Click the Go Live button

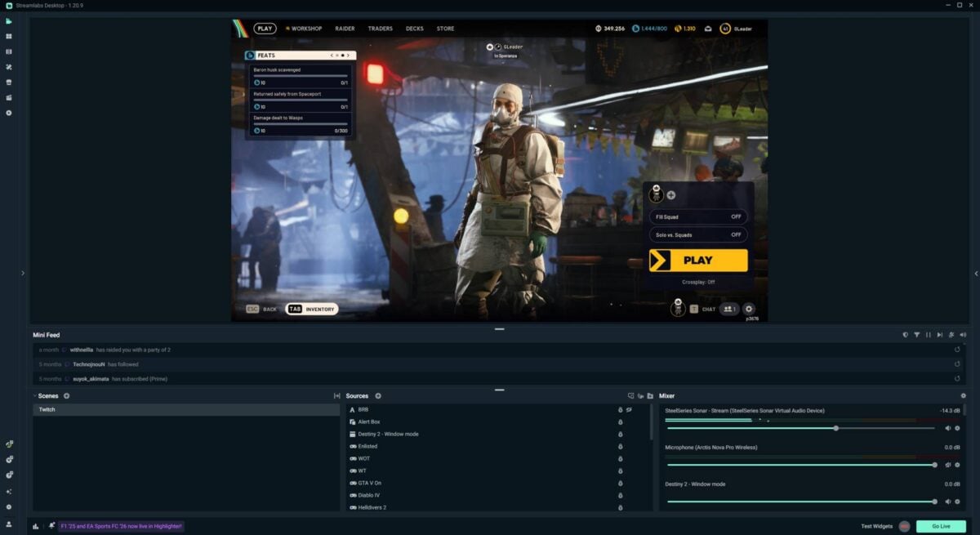pyautogui.click(x=940, y=526)
